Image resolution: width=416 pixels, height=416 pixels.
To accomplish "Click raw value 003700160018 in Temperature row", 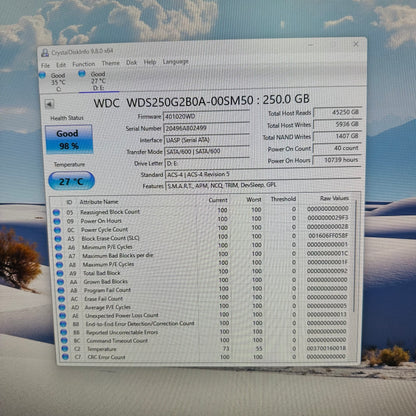I will 326,348.
